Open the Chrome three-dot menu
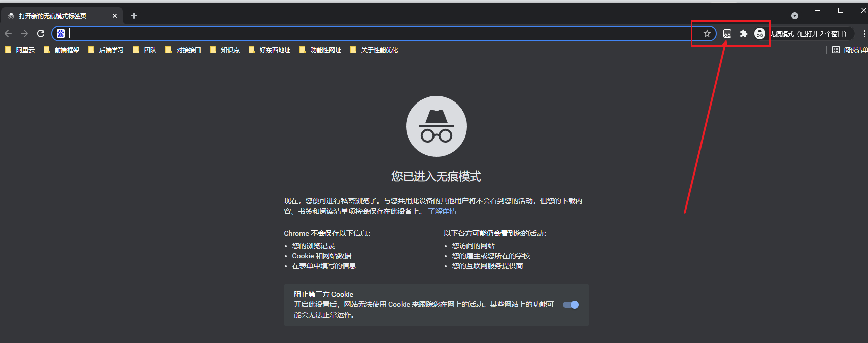The image size is (868, 343). click(864, 33)
